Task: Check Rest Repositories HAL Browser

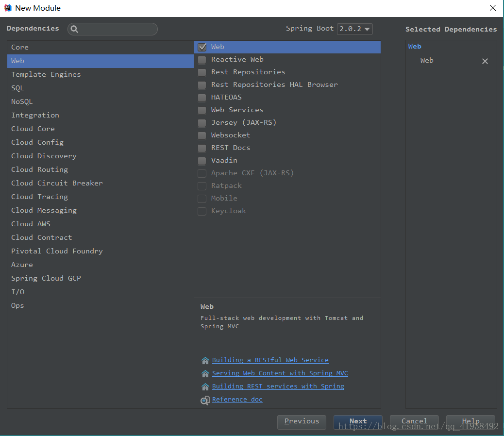Action: (202, 85)
